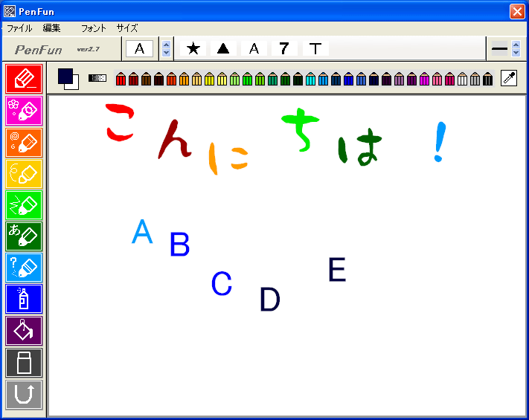Pick the sky blue colored pencil
The height and width of the screenshot is (420, 529).
pyautogui.click(x=323, y=79)
